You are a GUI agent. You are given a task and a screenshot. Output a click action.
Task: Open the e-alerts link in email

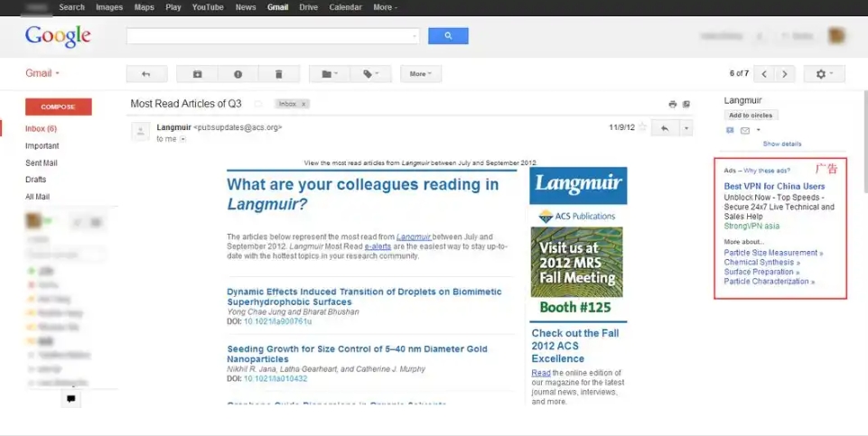pyautogui.click(x=378, y=246)
